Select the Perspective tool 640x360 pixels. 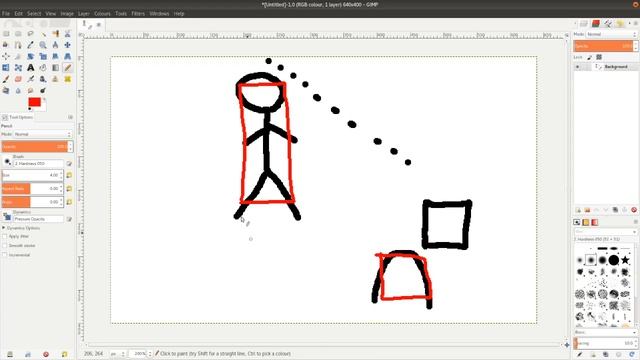[67, 56]
